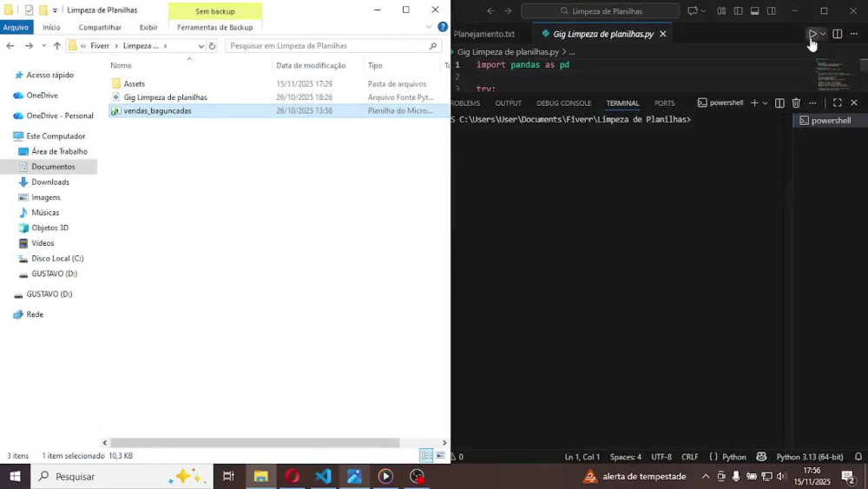
Task: Open the Início ribbon tab
Action: (x=51, y=27)
